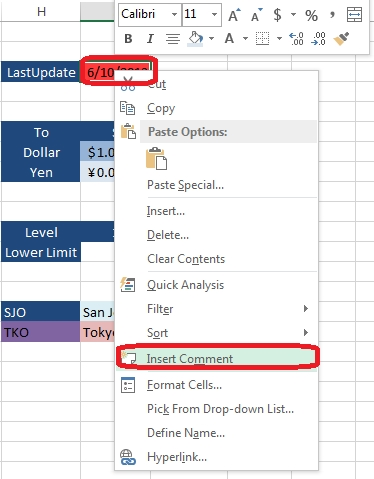Click the Merge and Center icon
This screenshot has height=479, width=374.
354,15
